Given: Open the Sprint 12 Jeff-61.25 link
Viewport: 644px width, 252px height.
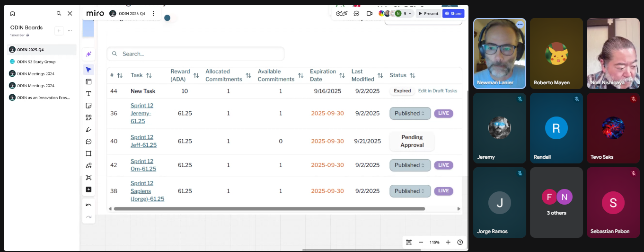Looking at the screenshot, I should [x=143, y=141].
